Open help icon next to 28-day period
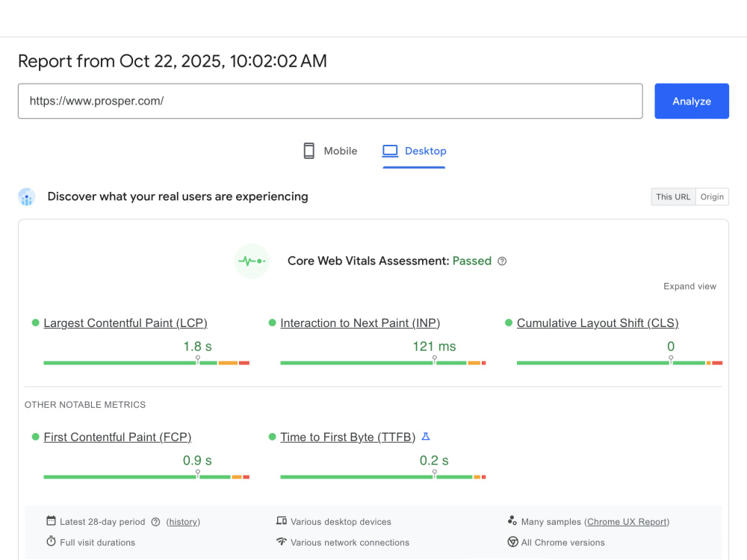 155,522
